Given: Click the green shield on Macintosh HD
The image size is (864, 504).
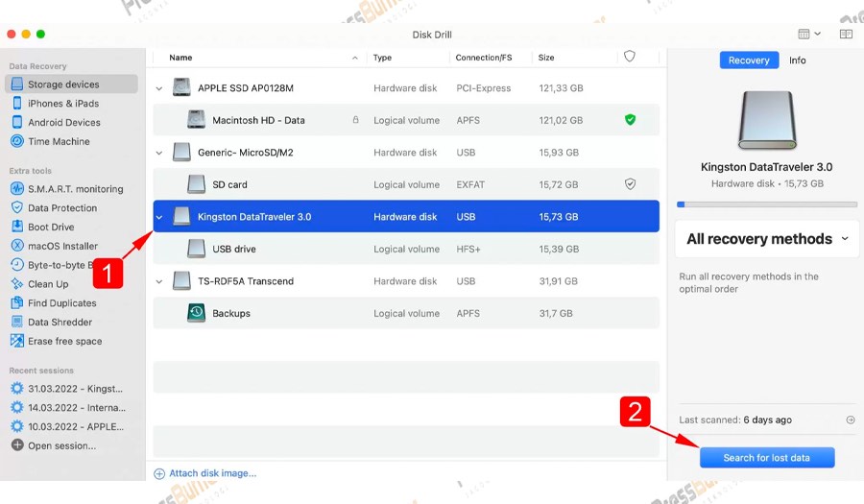Looking at the screenshot, I should tap(630, 120).
